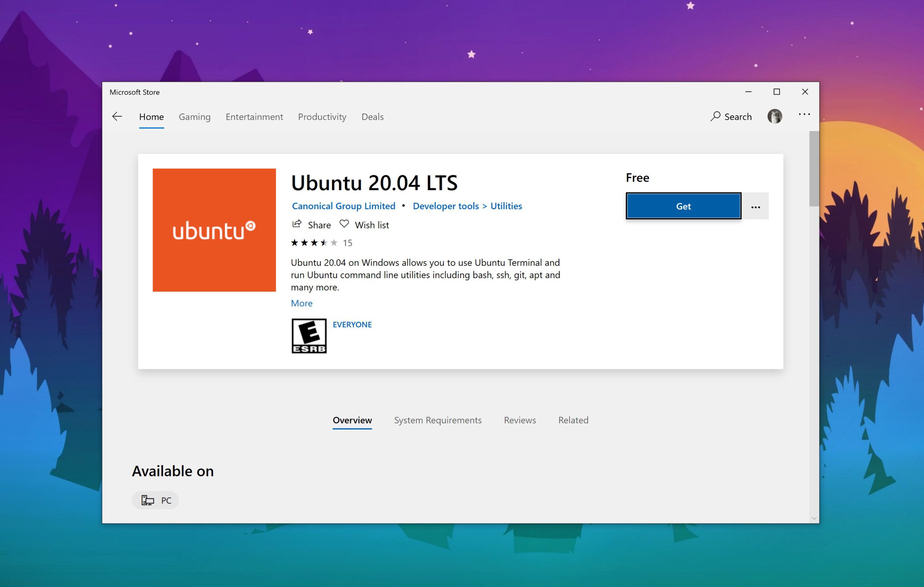Expand the description with the More link

[302, 303]
